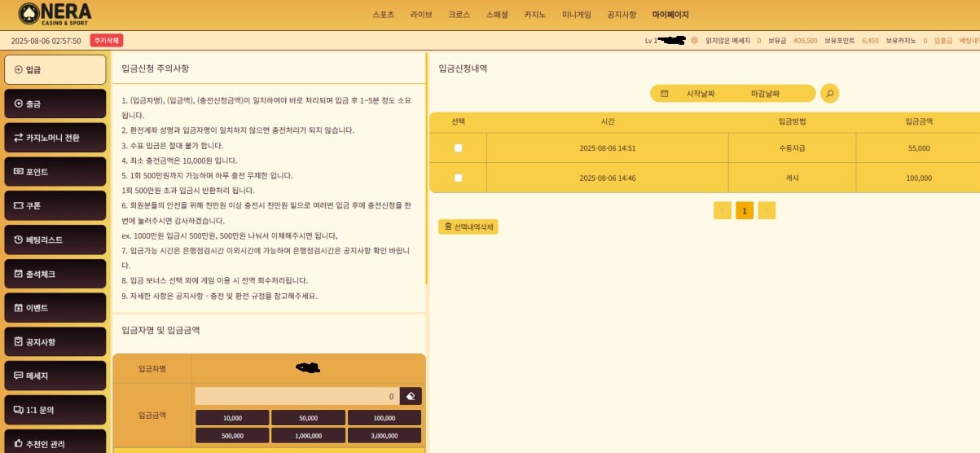Open 카지노머니 전환 sidebar item
Image resolution: width=980 pixels, height=453 pixels.
pyautogui.click(x=55, y=138)
